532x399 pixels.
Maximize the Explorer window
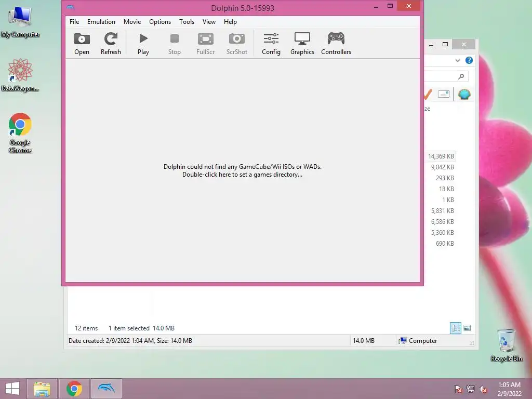coord(445,45)
